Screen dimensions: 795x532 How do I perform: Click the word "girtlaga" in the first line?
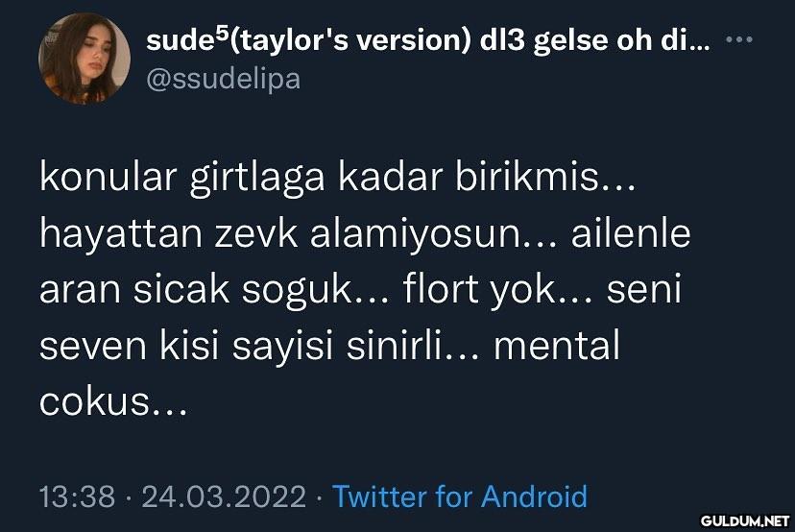257,179
